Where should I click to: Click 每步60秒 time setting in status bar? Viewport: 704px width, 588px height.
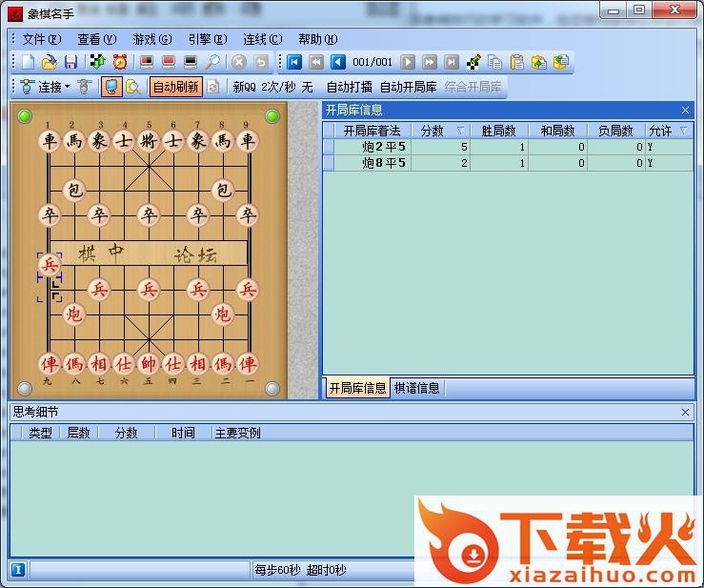[x=277, y=570]
